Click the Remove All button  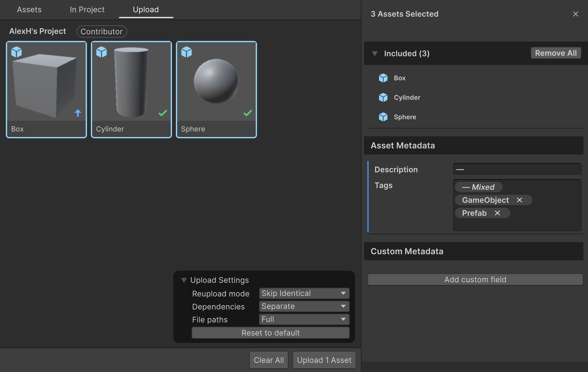[x=556, y=53]
